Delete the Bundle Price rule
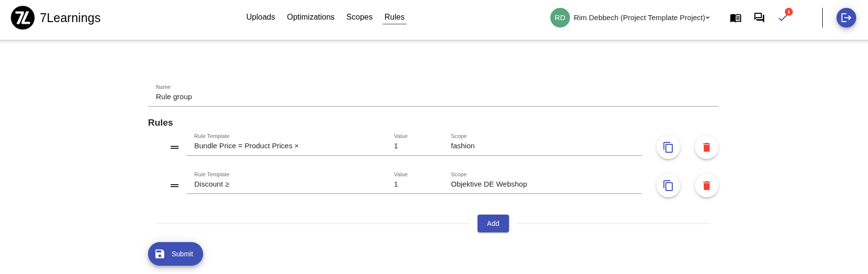Screen dimensions: 868x274 click(x=707, y=147)
